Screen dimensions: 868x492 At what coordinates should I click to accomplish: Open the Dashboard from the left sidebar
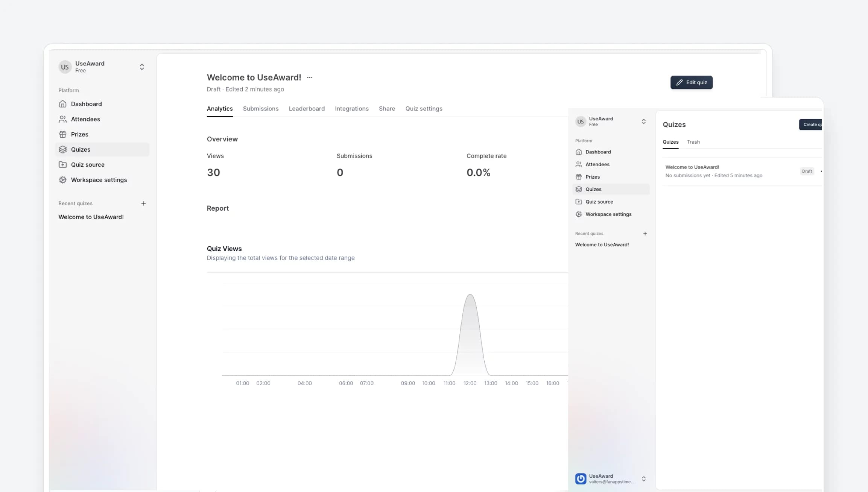[x=86, y=104]
